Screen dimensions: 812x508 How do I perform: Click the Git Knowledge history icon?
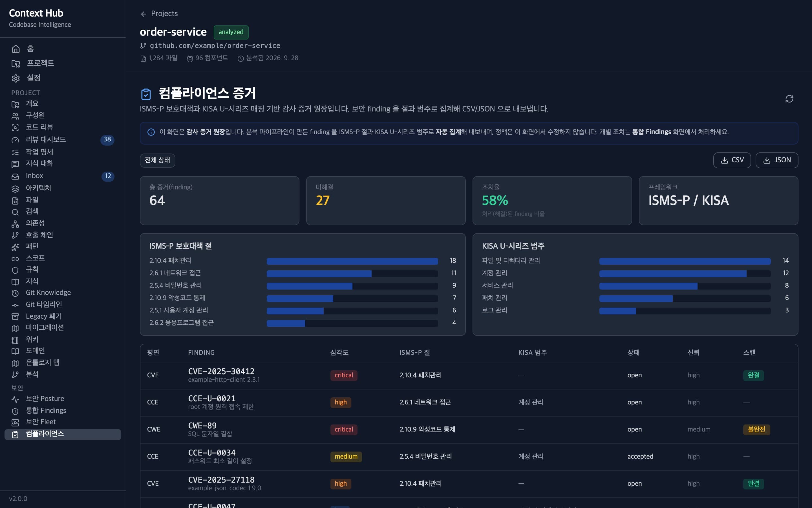coord(15,293)
